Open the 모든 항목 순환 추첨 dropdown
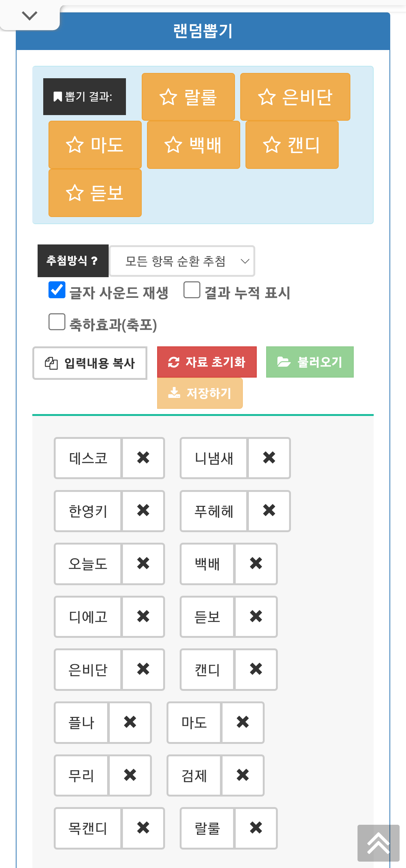406x868 pixels. [x=182, y=261]
